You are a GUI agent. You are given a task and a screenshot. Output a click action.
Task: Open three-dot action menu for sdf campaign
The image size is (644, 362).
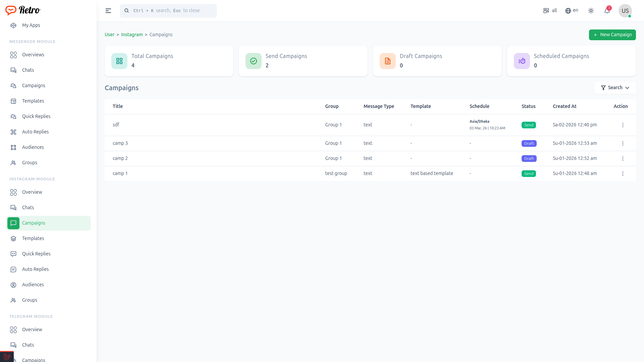pyautogui.click(x=623, y=125)
